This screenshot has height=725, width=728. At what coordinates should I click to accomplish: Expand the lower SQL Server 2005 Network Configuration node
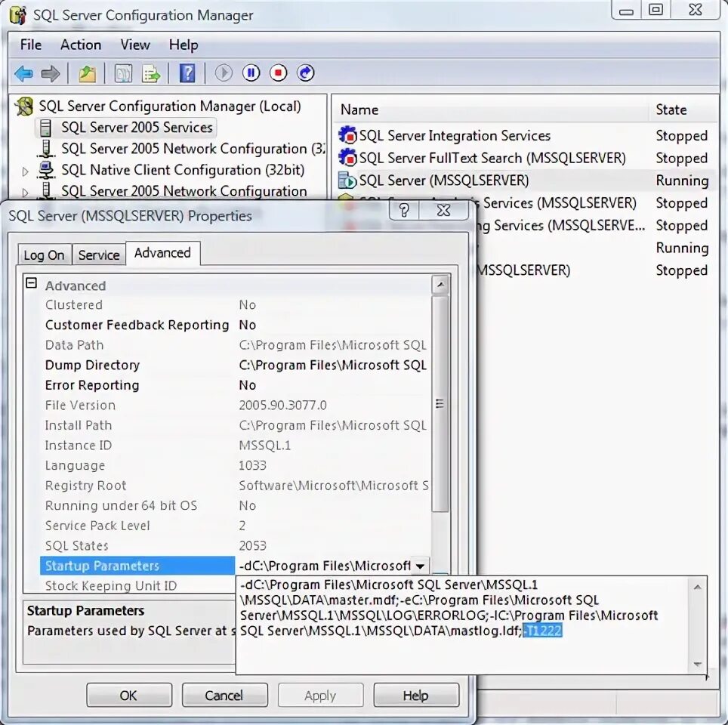click(x=26, y=192)
